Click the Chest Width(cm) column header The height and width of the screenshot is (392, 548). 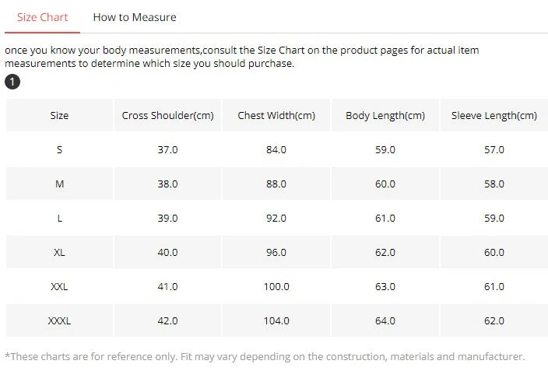276,115
